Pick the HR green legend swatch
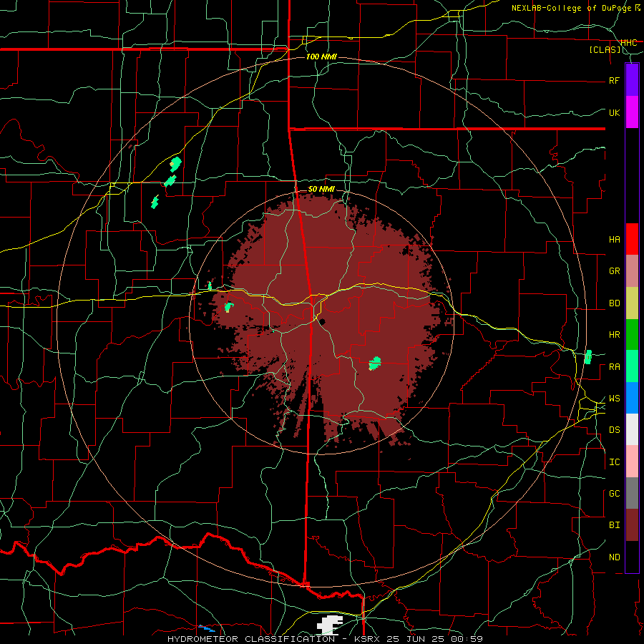Viewport: 644px width, 644px height. click(632, 335)
